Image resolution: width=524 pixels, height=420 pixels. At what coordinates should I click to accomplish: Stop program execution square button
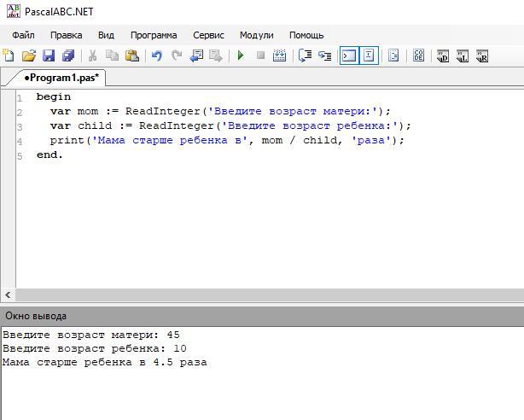(x=260, y=55)
